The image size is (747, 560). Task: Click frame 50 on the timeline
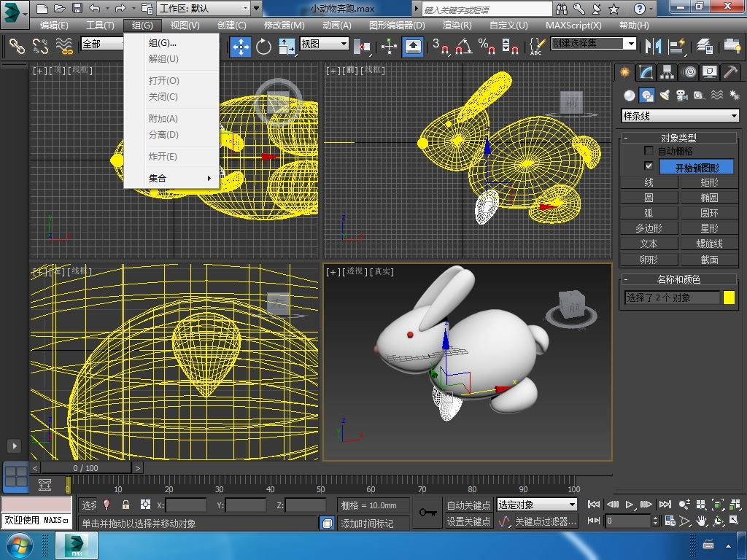coord(321,484)
